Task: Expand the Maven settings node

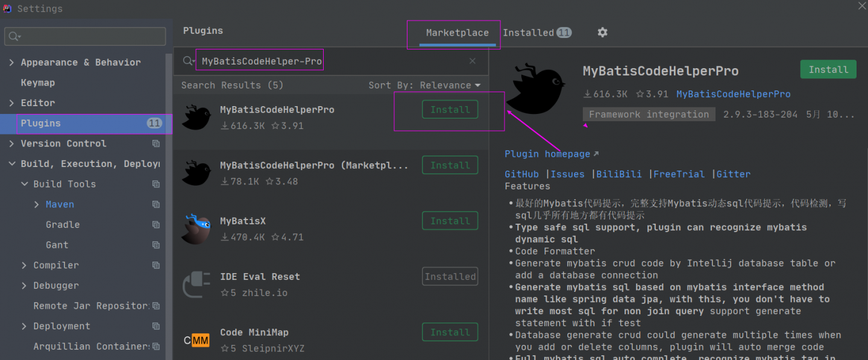Action: (37, 204)
